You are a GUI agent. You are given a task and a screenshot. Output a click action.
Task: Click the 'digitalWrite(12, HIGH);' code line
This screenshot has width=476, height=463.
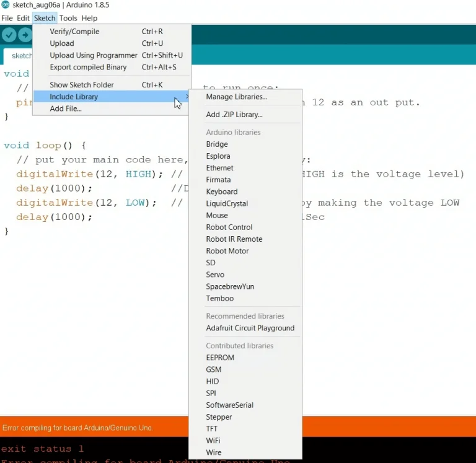coord(89,174)
